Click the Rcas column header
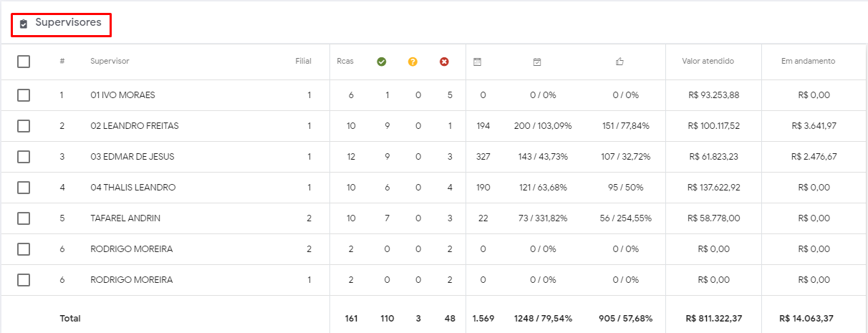The width and height of the screenshot is (868, 333). click(x=345, y=62)
